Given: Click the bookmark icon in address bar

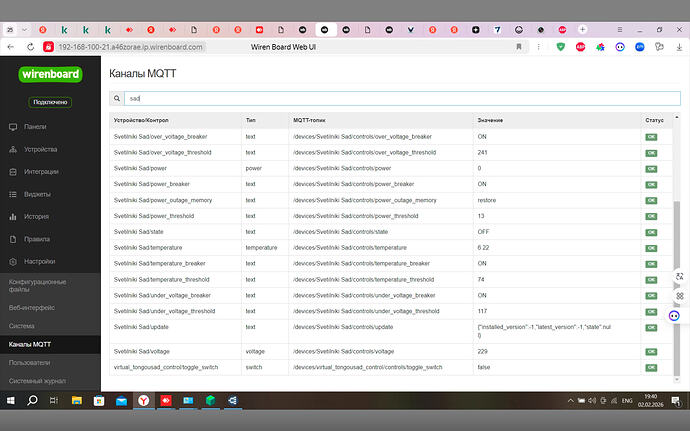Looking at the screenshot, I should coord(519,47).
